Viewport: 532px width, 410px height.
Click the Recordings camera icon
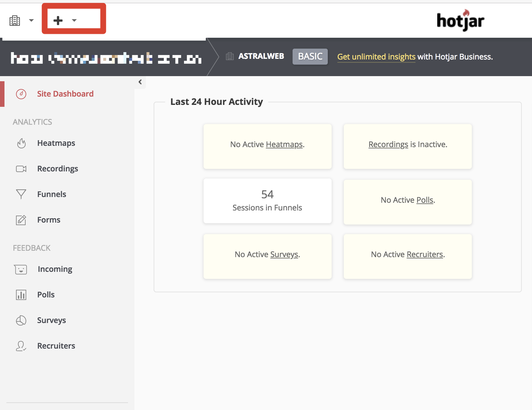(21, 169)
